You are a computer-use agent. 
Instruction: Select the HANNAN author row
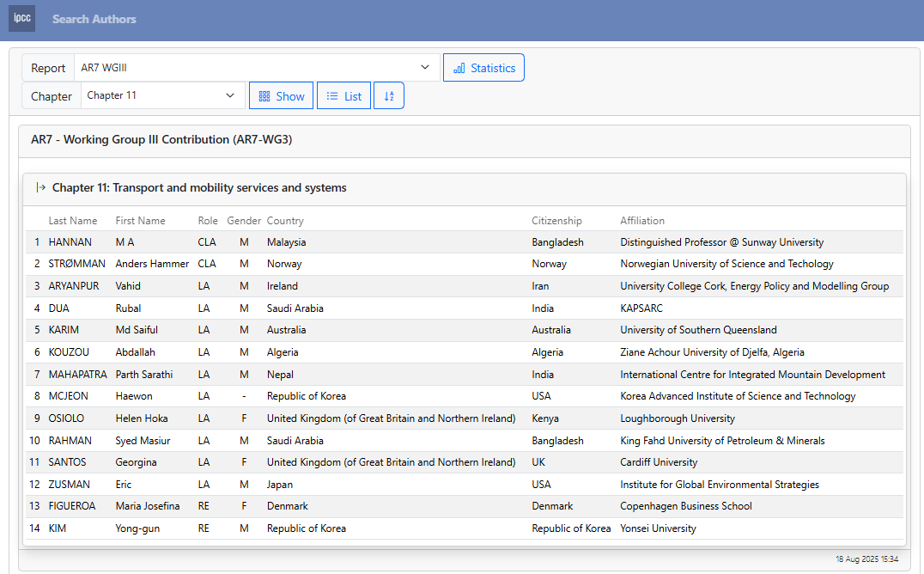coord(70,242)
